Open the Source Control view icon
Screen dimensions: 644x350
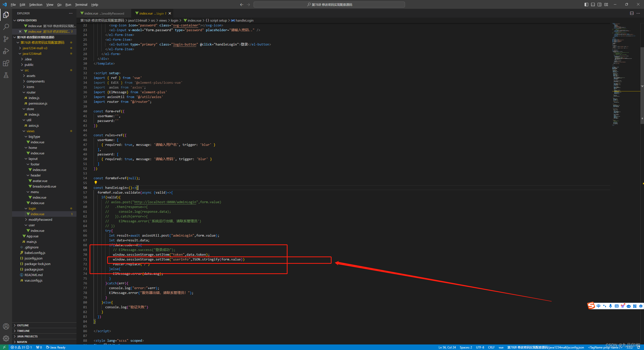6,39
